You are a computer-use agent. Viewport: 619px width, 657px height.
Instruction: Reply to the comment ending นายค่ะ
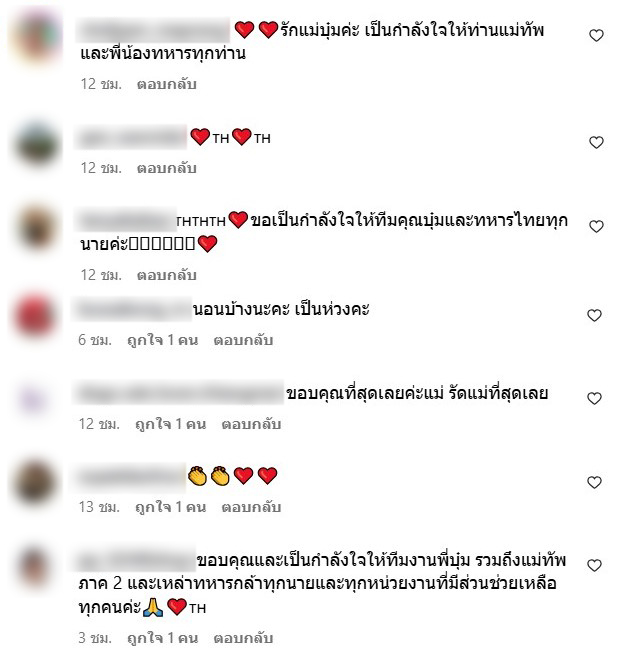[x=167, y=275]
